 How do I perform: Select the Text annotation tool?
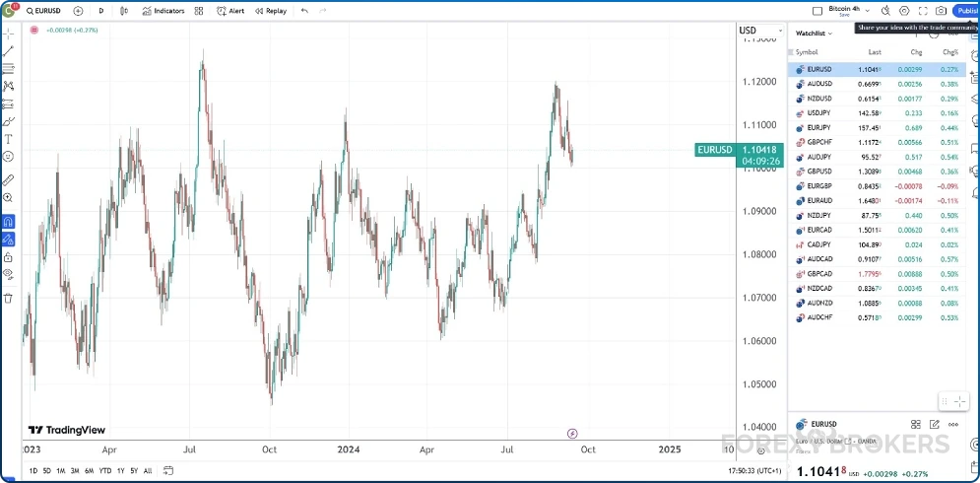pyautogui.click(x=8, y=139)
